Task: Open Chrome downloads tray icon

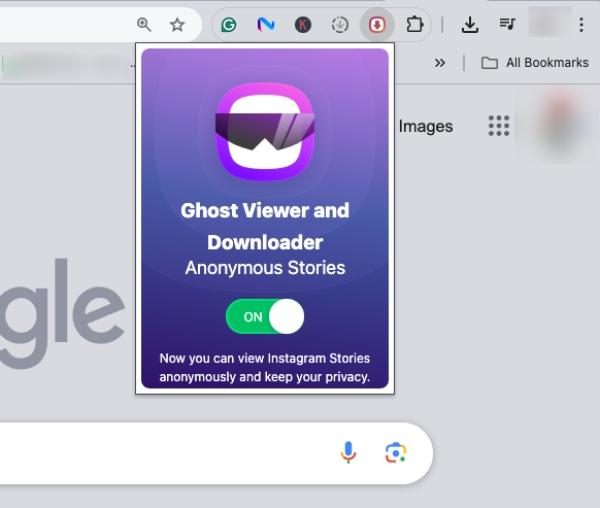Action: tap(470, 25)
